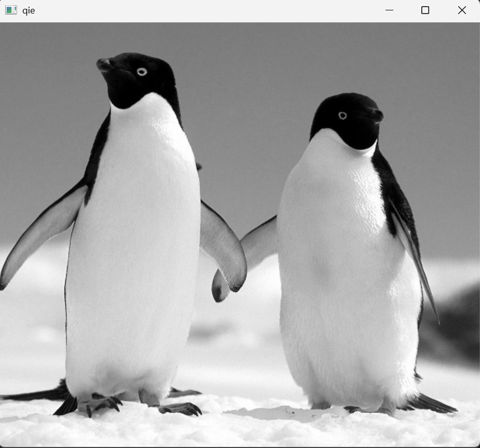Close the qie window
The width and height of the screenshot is (480, 448).
pyautogui.click(x=462, y=10)
